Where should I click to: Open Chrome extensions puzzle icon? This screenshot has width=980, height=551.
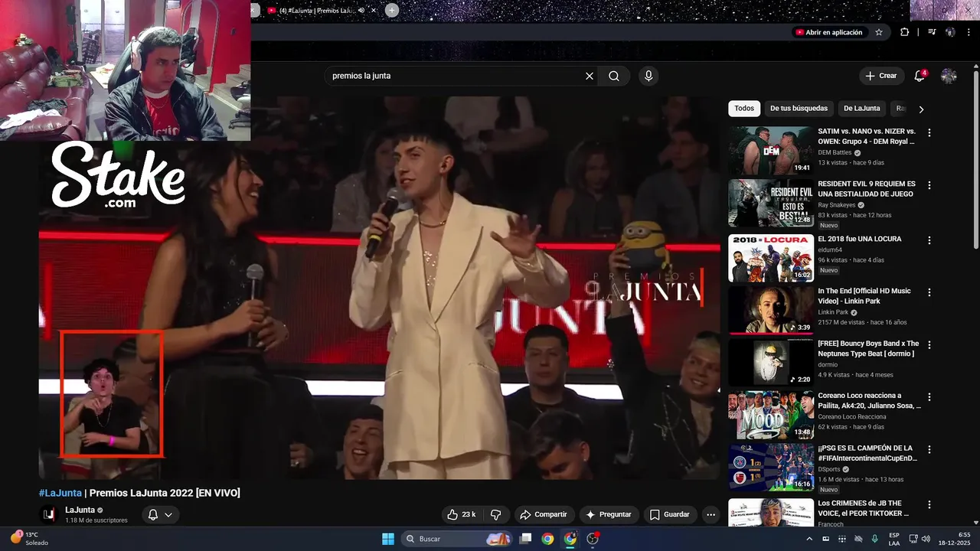[x=905, y=32]
